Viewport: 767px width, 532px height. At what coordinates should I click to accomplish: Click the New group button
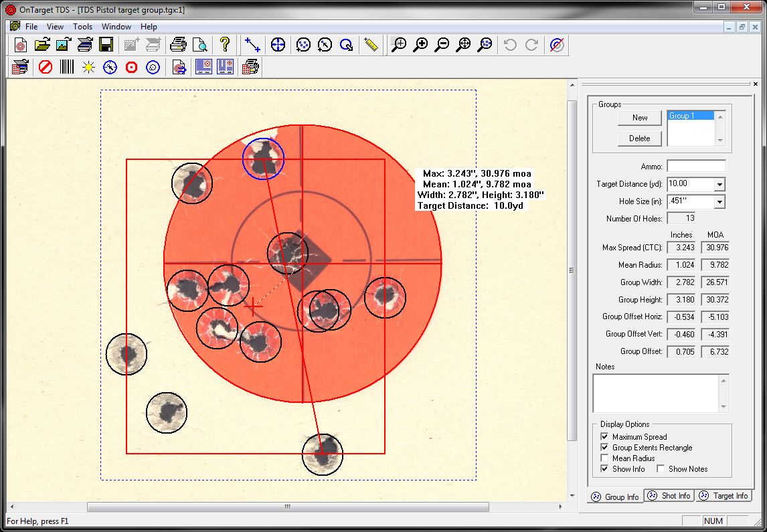pyautogui.click(x=640, y=118)
